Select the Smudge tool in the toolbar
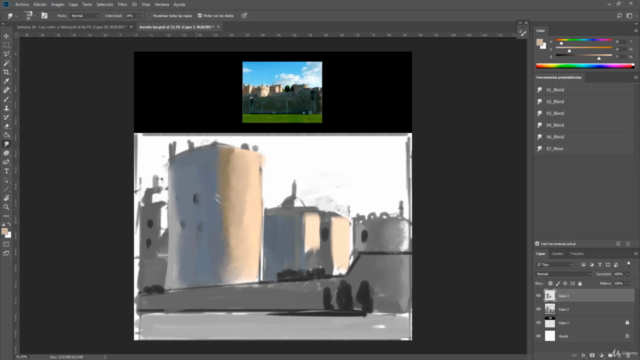The image size is (640, 360). pos(6,144)
